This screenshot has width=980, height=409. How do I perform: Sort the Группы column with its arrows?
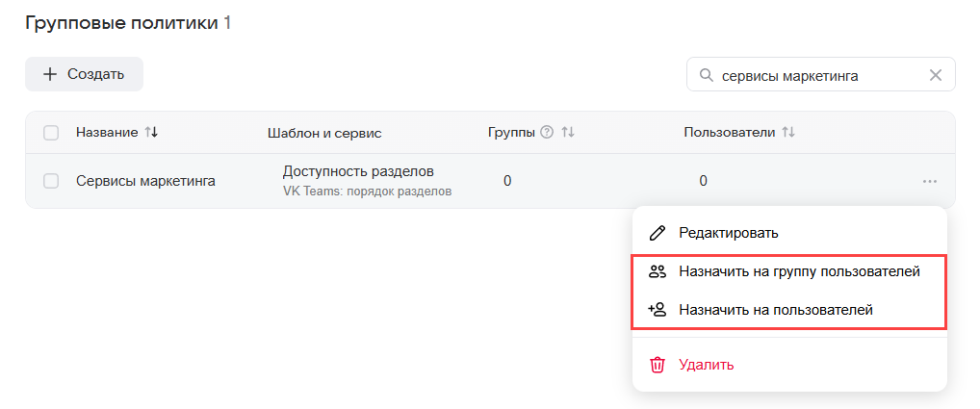[x=568, y=133]
